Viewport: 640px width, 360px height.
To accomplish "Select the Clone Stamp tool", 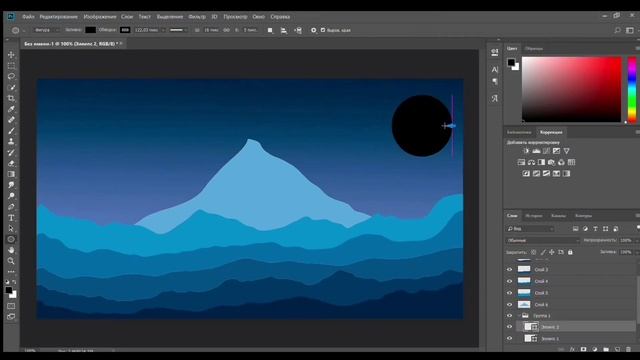I will 11,142.
